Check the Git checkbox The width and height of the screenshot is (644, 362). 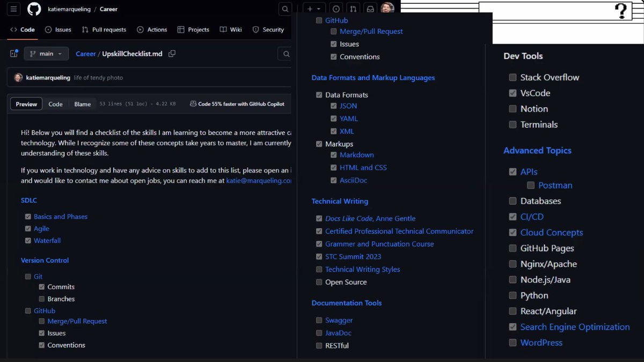coord(28,277)
